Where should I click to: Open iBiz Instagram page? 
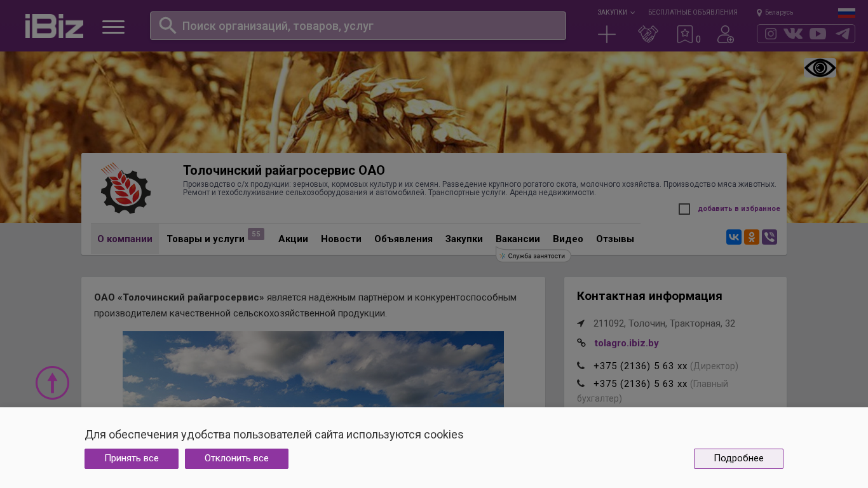771,34
